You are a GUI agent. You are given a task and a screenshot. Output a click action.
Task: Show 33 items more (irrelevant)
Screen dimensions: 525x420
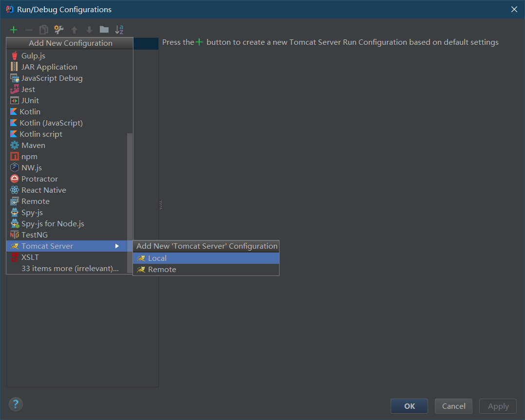click(67, 268)
